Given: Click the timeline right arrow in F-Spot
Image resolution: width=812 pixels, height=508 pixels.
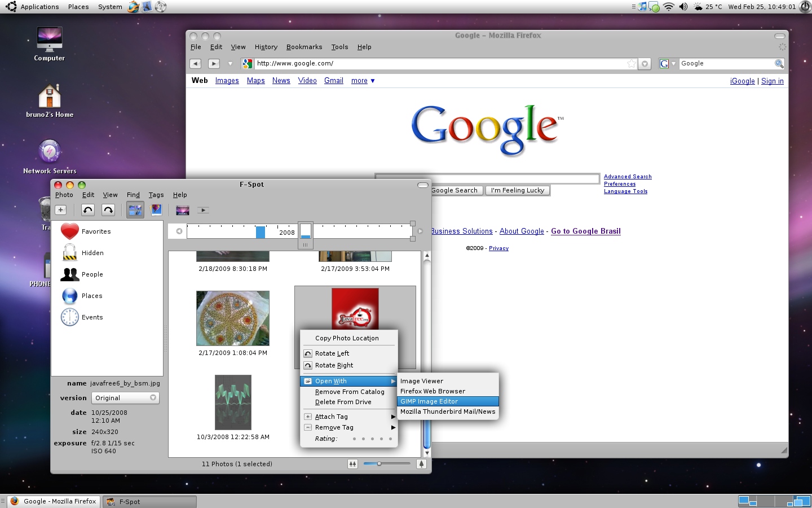Looking at the screenshot, I should click(420, 231).
